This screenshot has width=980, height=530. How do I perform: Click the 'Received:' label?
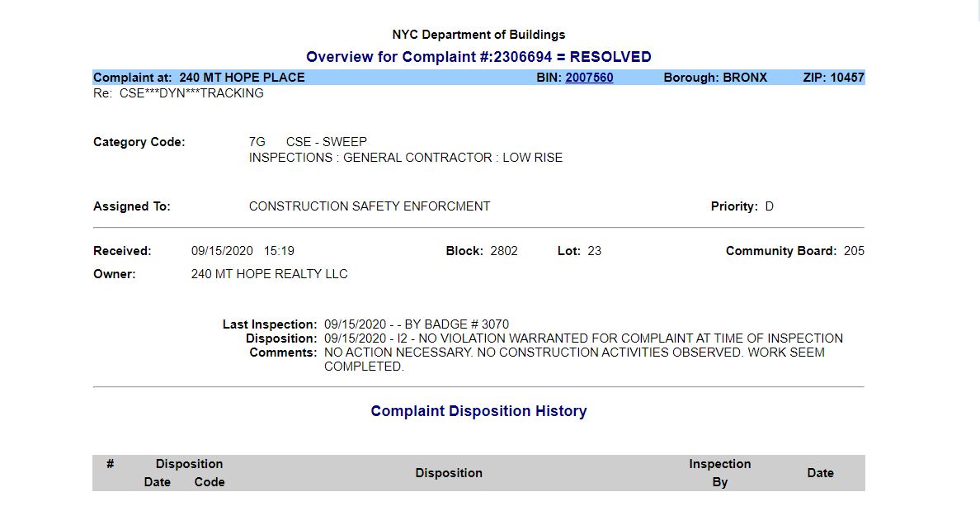[122, 251]
